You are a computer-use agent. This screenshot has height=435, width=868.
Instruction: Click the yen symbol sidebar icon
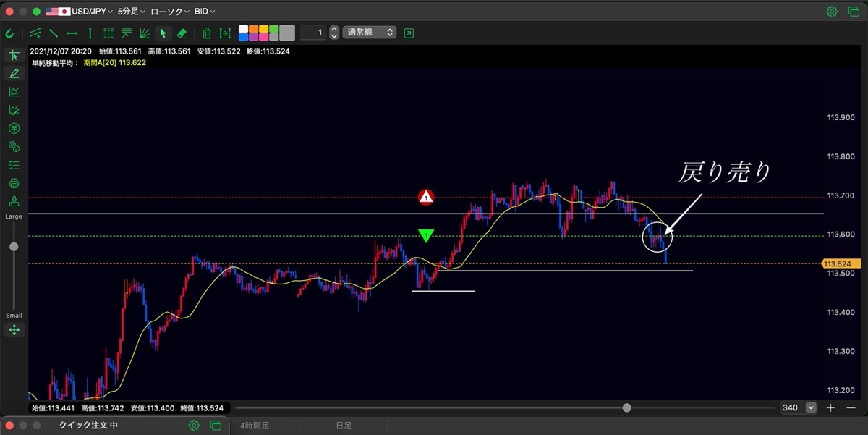(14, 128)
